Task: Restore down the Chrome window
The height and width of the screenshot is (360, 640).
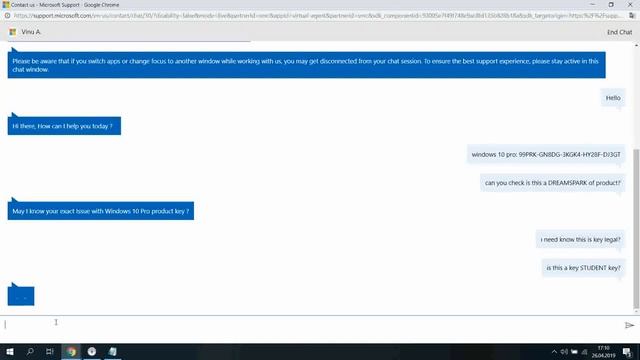Action: [611, 4]
